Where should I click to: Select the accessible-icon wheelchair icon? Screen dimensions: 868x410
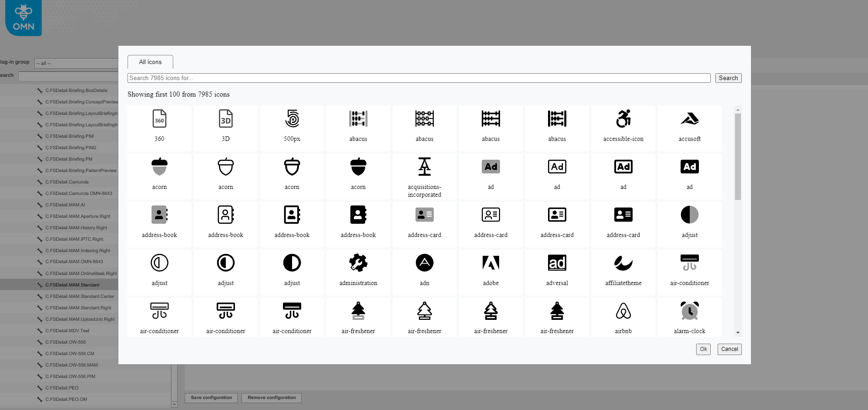click(x=623, y=128)
